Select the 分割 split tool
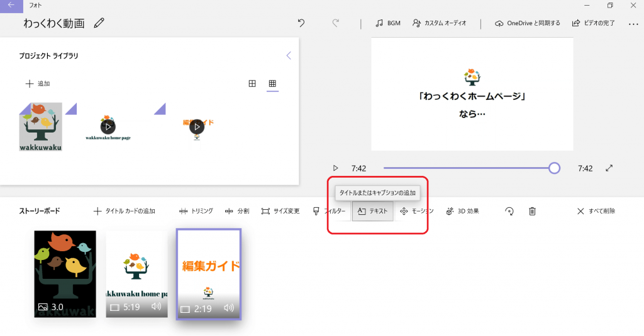The image size is (644, 336). pyautogui.click(x=237, y=211)
